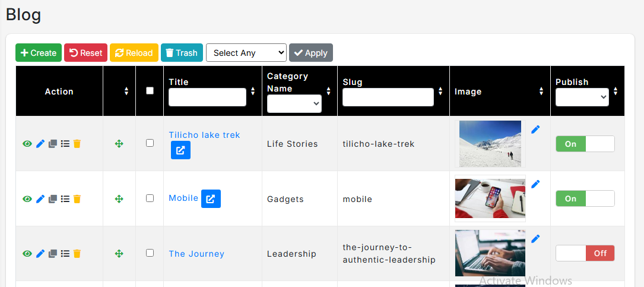
Task: Open the Category Name filter dropdown
Action: click(x=294, y=103)
